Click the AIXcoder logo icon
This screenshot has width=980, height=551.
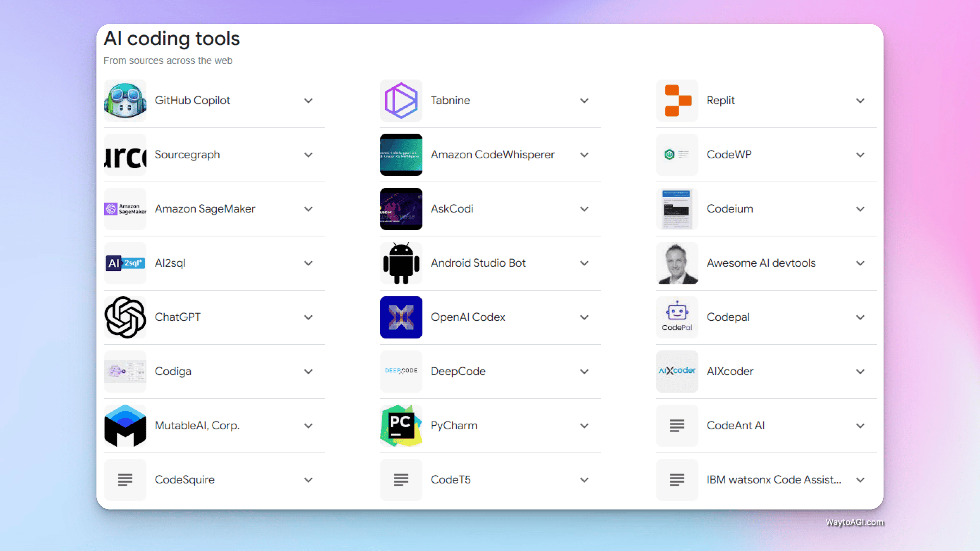point(677,372)
